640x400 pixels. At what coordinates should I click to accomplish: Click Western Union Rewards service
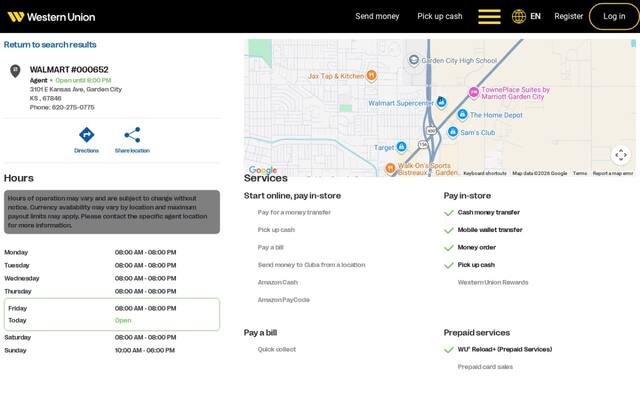(x=493, y=283)
